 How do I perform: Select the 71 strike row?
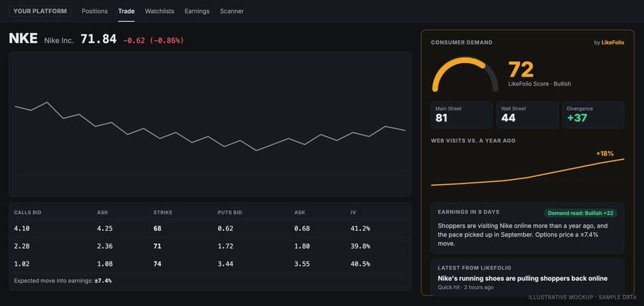pos(210,246)
